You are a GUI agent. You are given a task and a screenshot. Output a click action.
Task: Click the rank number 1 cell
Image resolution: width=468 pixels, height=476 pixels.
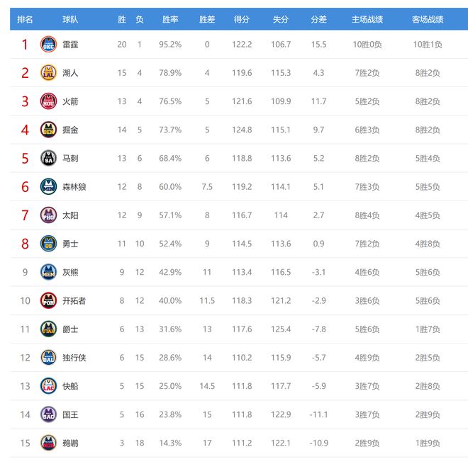tap(25, 45)
